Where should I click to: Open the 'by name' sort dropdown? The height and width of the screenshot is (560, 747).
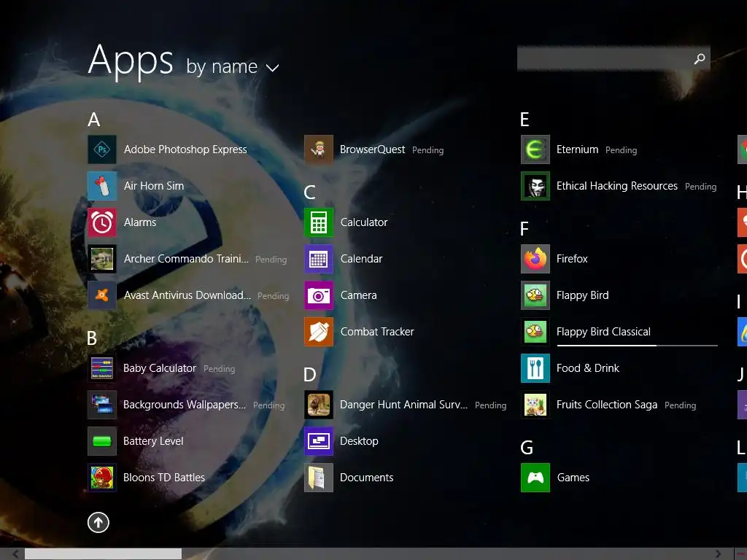tap(232, 67)
